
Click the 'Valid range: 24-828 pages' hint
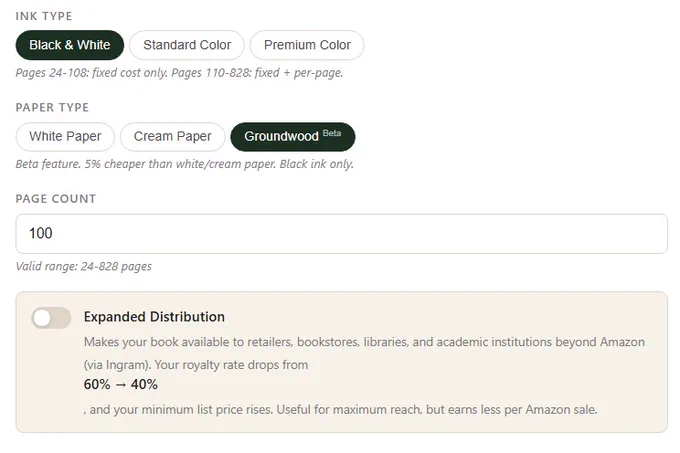[x=84, y=266]
